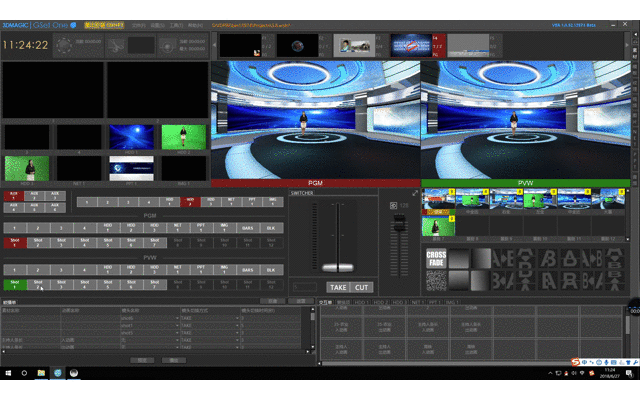Select input 4 on the PVW bus
Screen dimensions: 640x400
[x=84, y=269]
